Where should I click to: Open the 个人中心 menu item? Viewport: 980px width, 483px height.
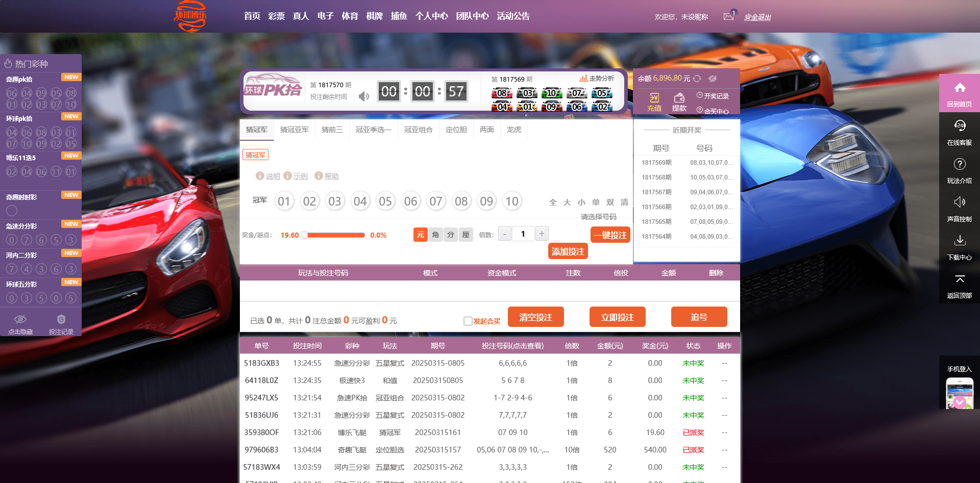point(432,16)
